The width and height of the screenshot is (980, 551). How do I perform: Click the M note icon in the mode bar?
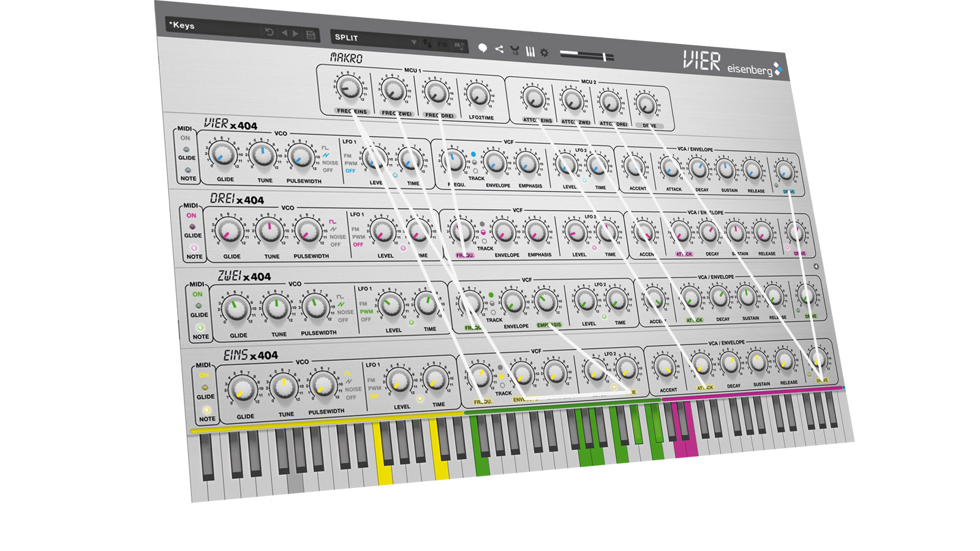click(x=459, y=46)
